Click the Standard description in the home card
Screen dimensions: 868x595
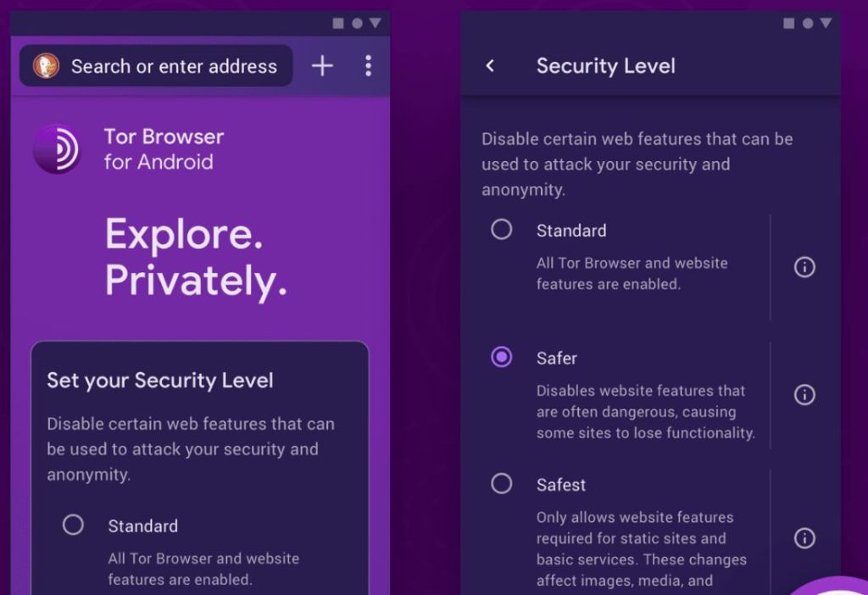(x=203, y=569)
